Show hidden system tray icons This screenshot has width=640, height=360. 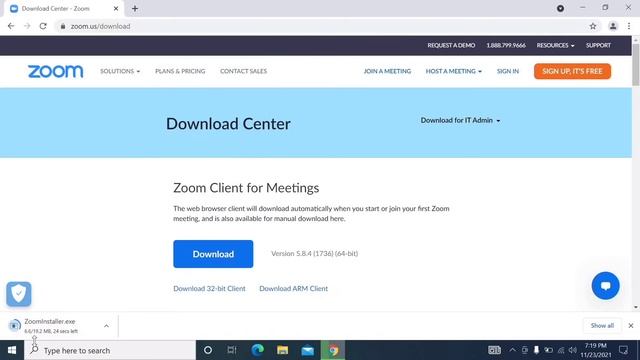click(512, 350)
